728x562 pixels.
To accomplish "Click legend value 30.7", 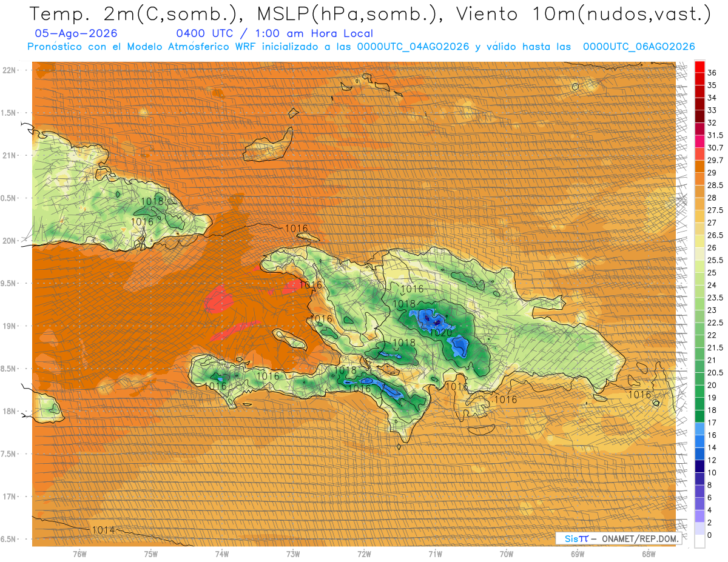I will 715,148.
